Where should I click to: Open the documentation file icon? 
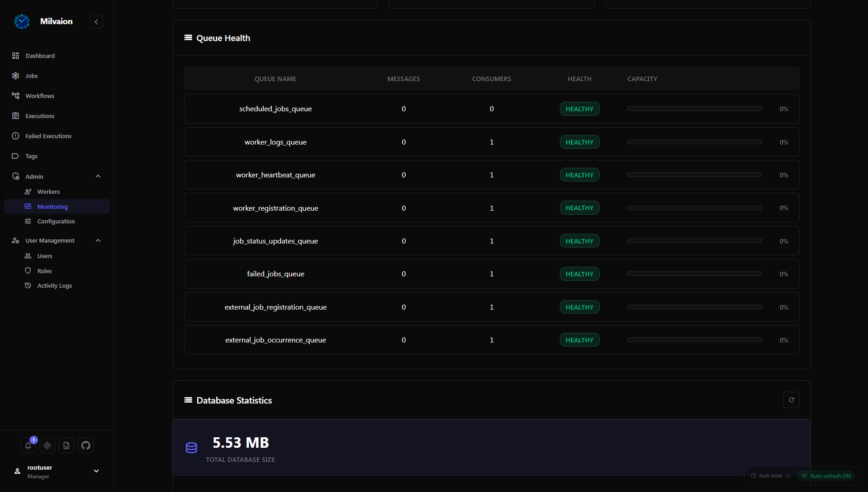(67, 445)
